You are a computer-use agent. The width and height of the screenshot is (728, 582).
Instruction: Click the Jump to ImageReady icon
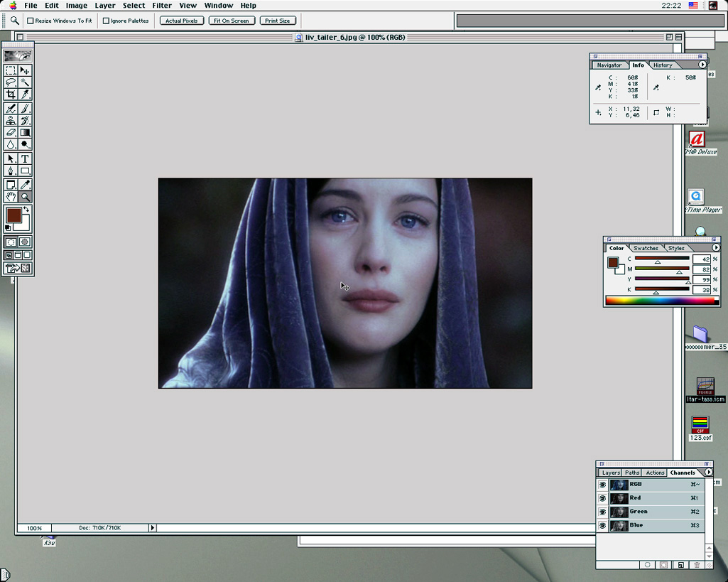click(18, 268)
